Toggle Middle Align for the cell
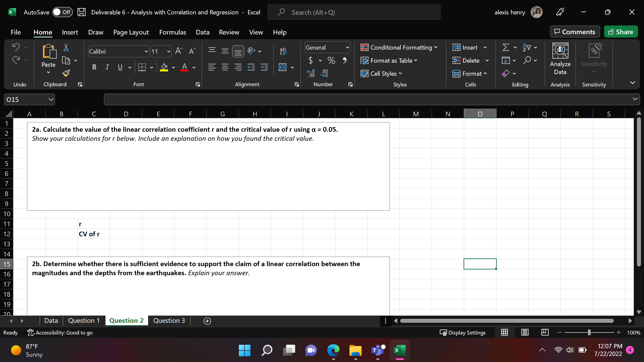 [225, 51]
